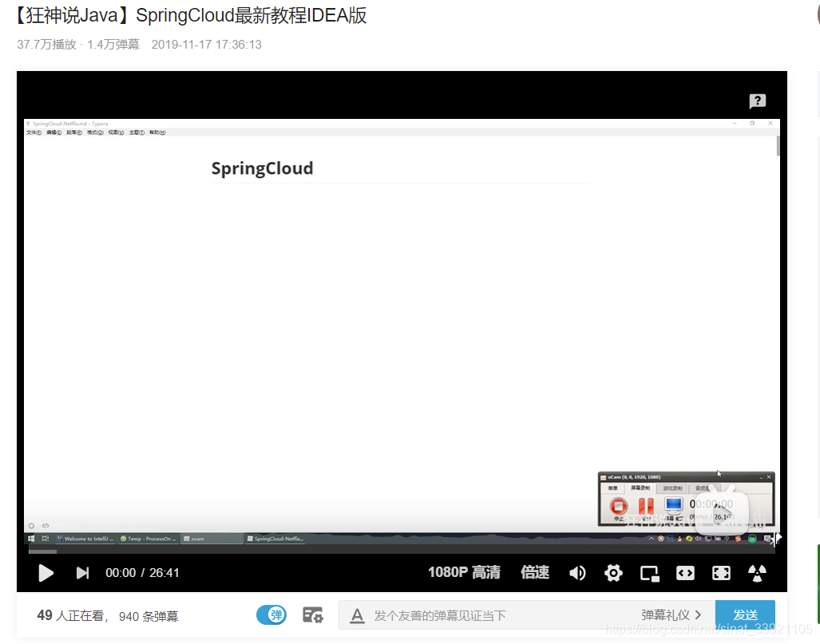The width and height of the screenshot is (820, 644).
Task: Click the question mark help icon on video
Action: [x=757, y=101]
